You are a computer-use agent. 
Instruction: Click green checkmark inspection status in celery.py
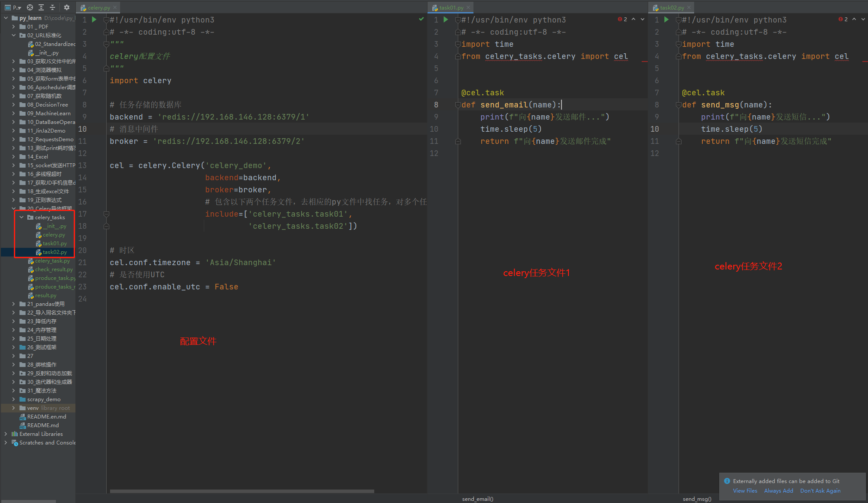[421, 19]
